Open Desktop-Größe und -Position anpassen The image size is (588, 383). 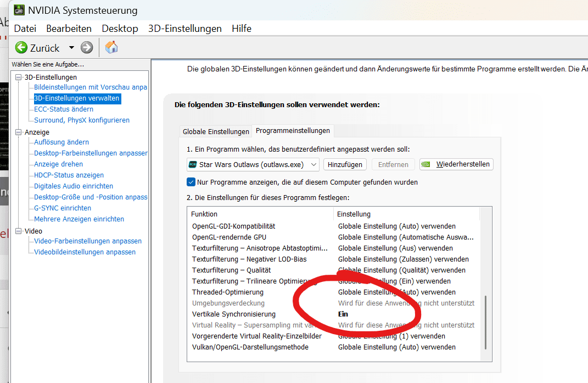[x=91, y=197]
